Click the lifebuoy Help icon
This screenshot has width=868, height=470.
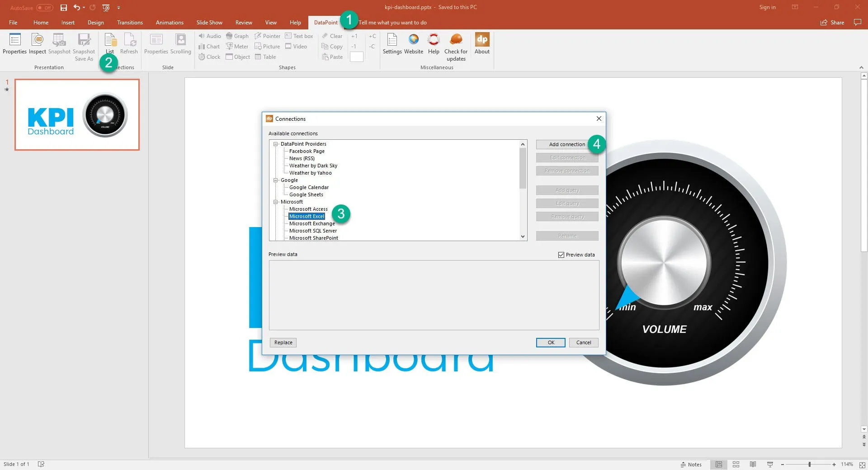[x=433, y=40]
